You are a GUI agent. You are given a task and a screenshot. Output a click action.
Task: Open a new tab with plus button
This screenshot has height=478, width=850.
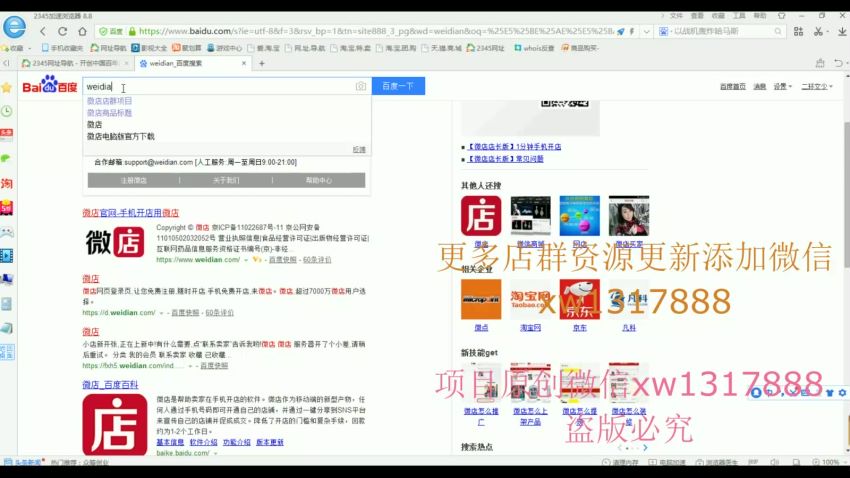point(262,63)
